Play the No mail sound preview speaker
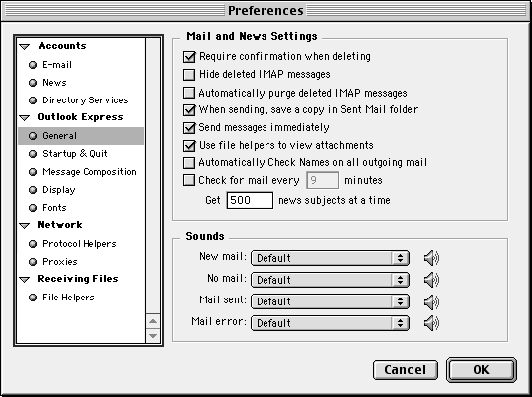 pyautogui.click(x=431, y=280)
